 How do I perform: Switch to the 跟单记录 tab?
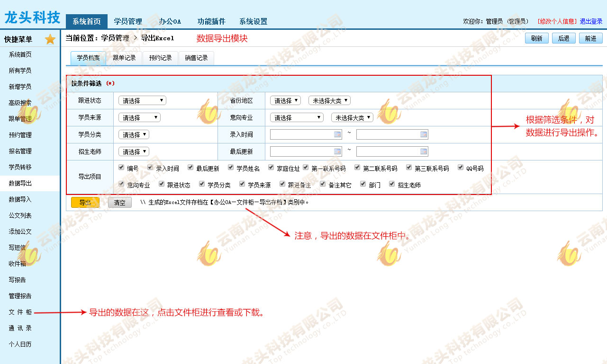point(124,58)
